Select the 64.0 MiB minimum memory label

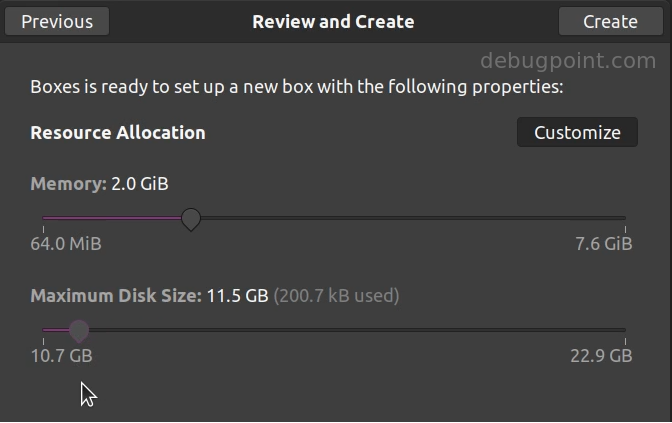click(x=66, y=244)
